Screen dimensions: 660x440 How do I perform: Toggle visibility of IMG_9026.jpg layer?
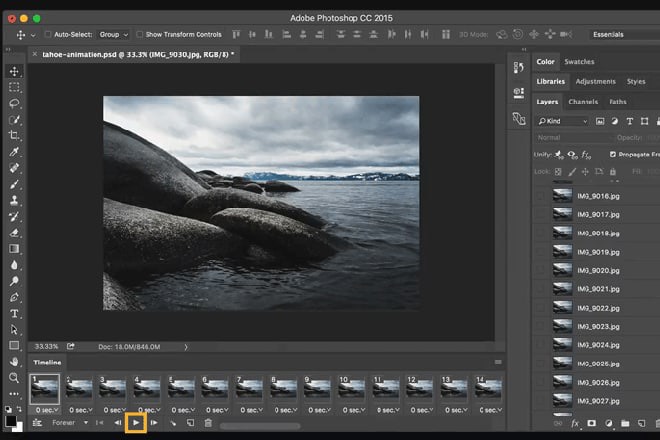[x=541, y=382]
